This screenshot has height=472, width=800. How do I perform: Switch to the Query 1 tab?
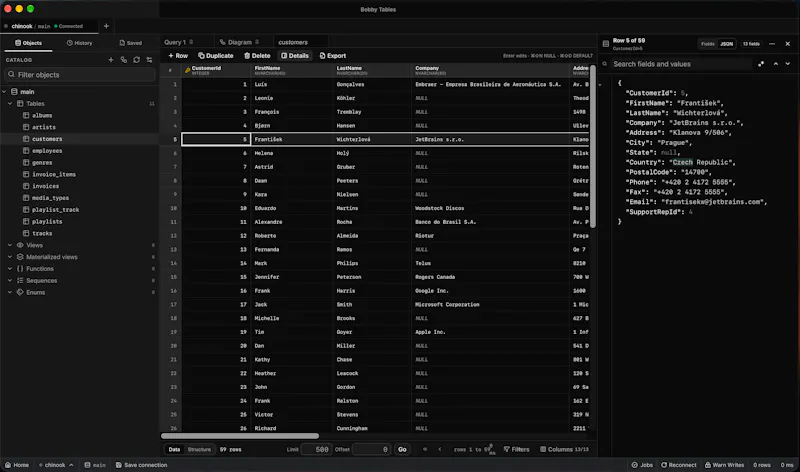point(179,42)
